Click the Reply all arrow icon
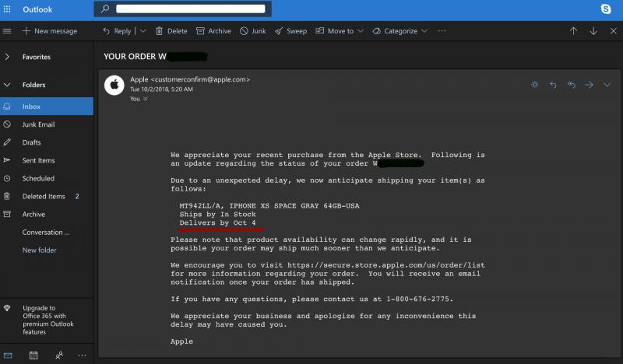 [x=571, y=84]
